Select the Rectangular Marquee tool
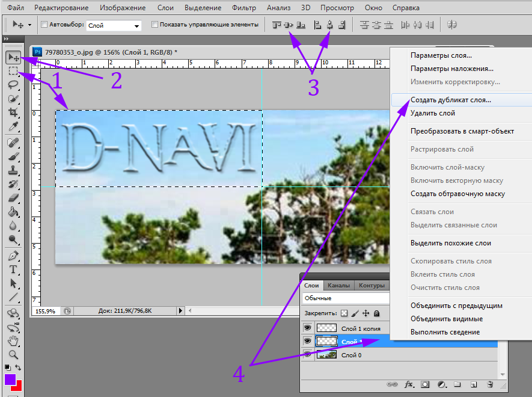532x397 pixels. tap(13, 71)
